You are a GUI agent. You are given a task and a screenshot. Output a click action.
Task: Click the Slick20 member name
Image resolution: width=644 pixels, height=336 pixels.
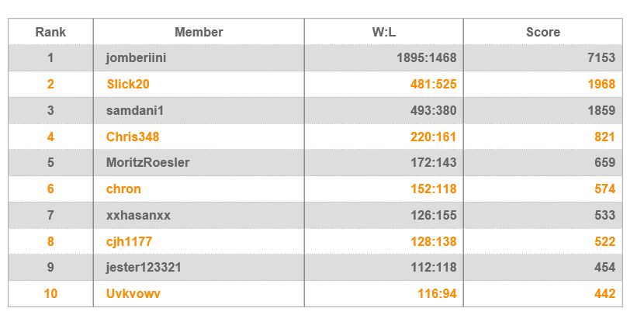pyautogui.click(x=128, y=85)
